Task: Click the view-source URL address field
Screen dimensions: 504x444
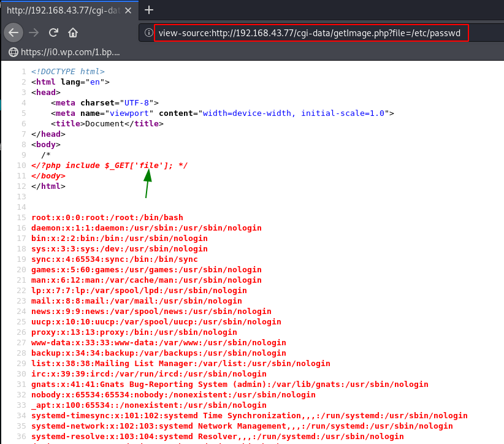Action: pyautogui.click(x=311, y=33)
